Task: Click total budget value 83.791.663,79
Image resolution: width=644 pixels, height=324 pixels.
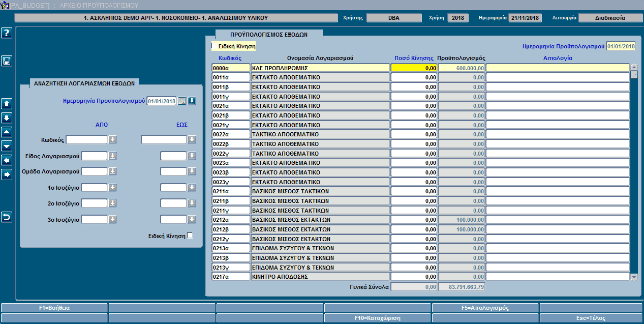Action: click(x=462, y=287)
